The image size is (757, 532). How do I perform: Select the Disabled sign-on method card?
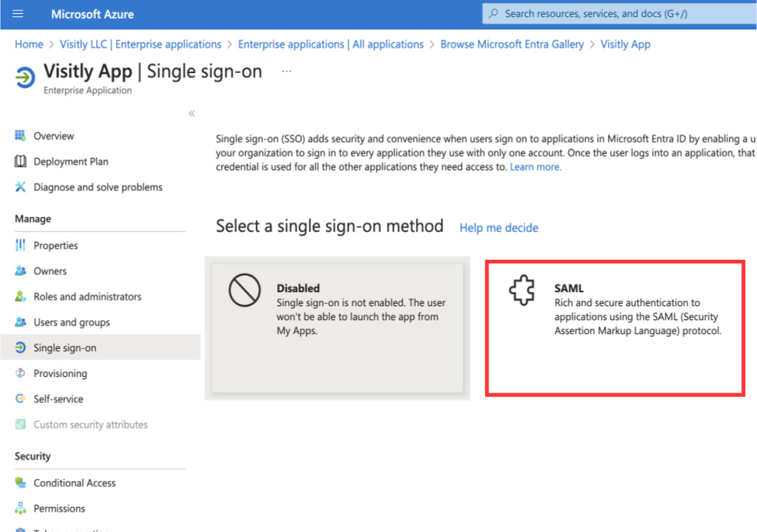coord(338,328)
